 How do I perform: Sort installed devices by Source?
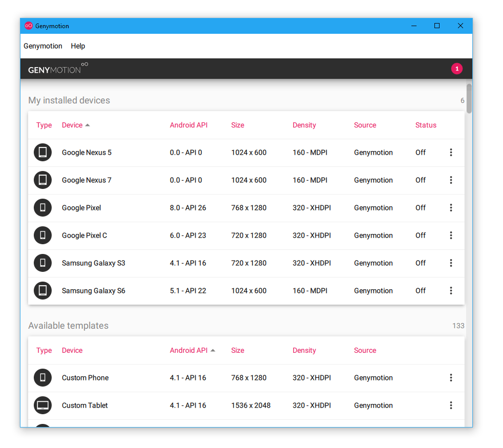[365, 125]
